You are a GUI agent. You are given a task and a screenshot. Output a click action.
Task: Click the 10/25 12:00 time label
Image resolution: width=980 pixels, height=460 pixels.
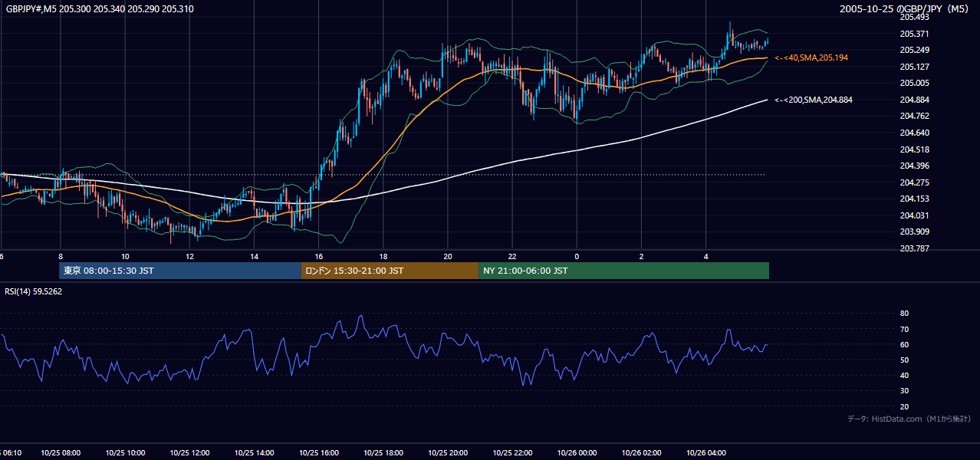coord(189,453)
